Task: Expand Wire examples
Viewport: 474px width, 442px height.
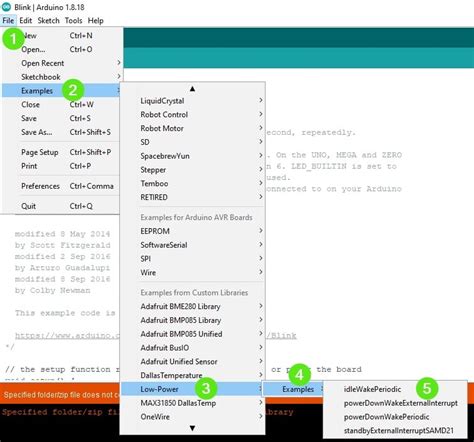Action: pos(193,273)
